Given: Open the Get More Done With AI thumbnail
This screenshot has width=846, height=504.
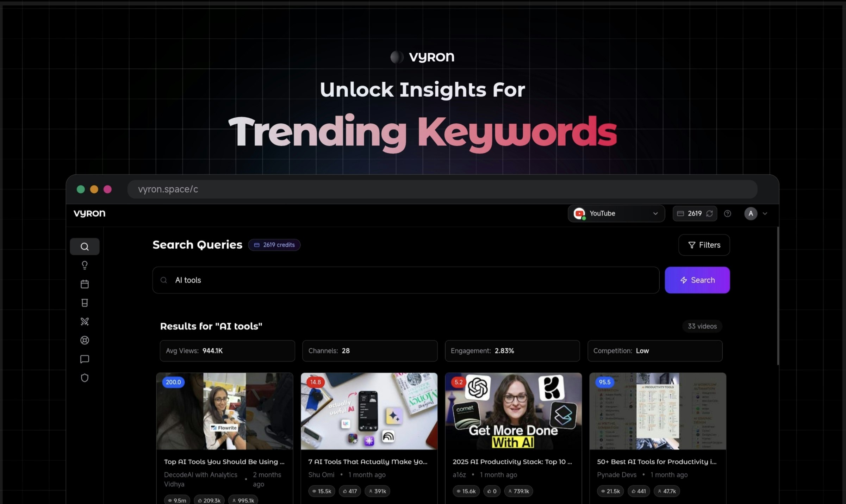Looking at the screenshot, I should [x=513, y=411].
